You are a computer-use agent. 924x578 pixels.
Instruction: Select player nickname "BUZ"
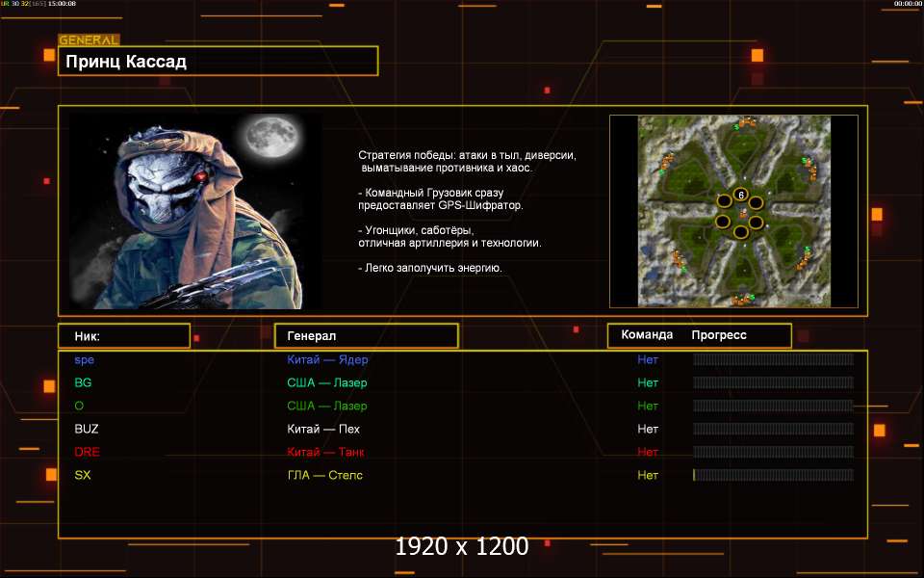87,429
